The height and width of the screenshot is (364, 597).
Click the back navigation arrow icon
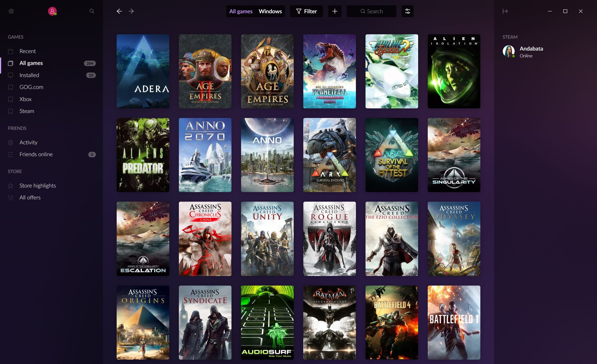(119, 11)
